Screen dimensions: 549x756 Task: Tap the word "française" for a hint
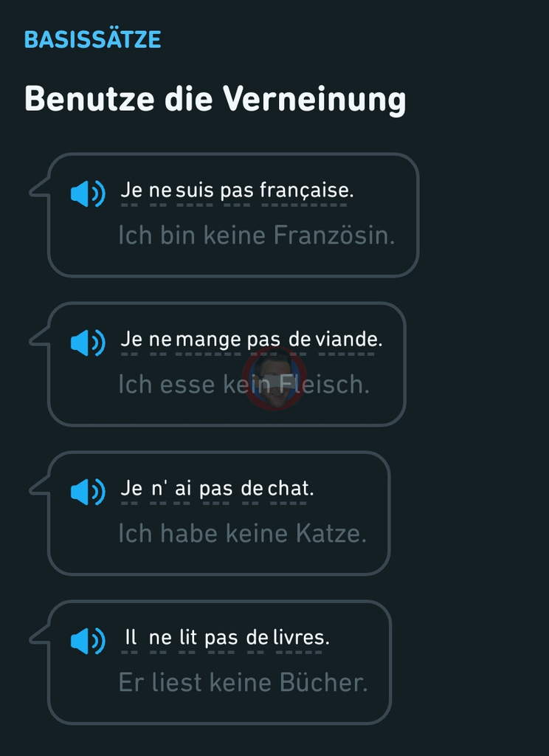(306, 191)
